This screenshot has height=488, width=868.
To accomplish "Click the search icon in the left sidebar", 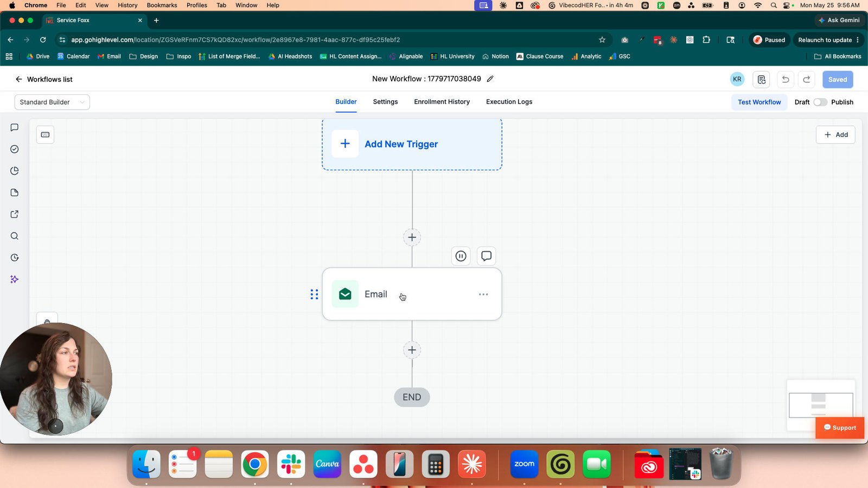I will click(15, 236).
